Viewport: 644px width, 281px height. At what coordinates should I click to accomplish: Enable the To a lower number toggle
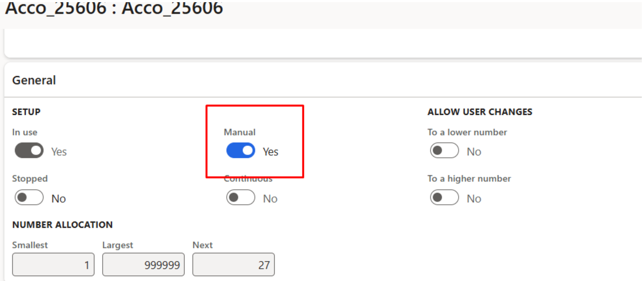click(x=445, y=151)
